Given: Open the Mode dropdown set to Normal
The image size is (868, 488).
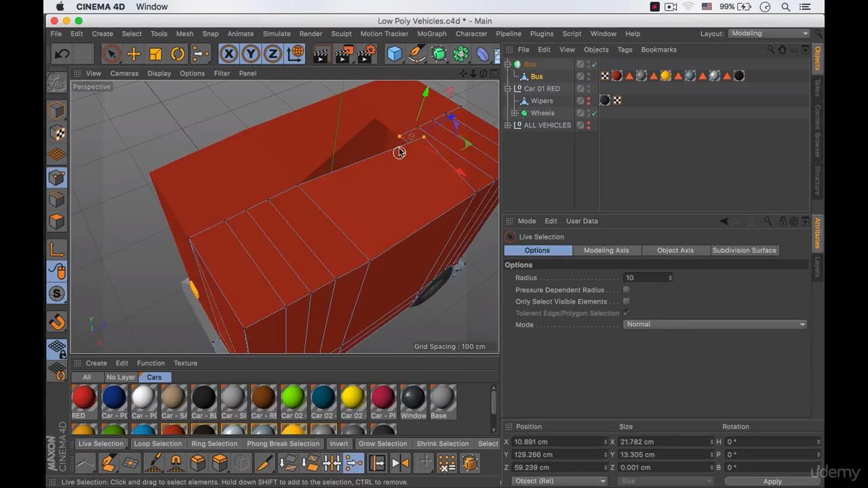Looking at the screenshot, I should point(715,325).
